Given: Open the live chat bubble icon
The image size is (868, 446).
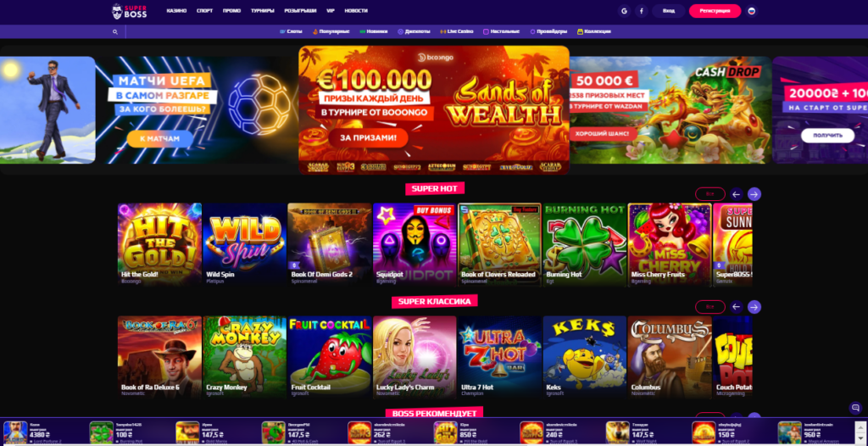Looking at the screenshot, I should coord(855,408).
